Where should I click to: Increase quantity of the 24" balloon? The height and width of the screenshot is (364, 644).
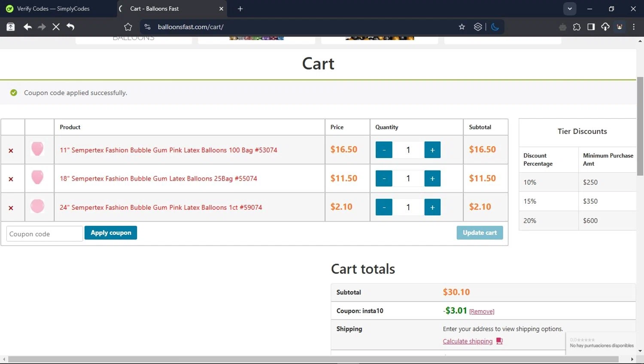point(432,207)
